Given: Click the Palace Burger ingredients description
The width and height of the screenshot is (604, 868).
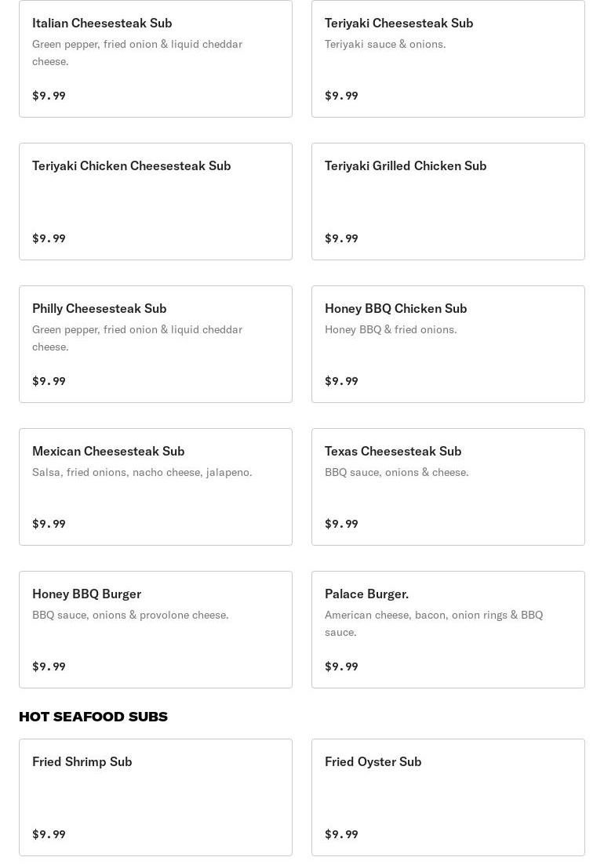Looking at the screenshot, I should click(434, 624).
